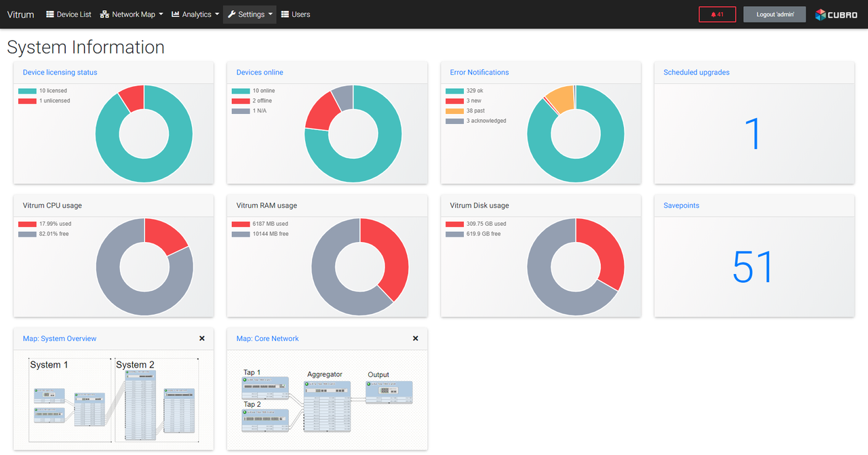868x455 pixels.
Task: Toggle the '3 new' legend entry
Action: (x=464, y=101)
